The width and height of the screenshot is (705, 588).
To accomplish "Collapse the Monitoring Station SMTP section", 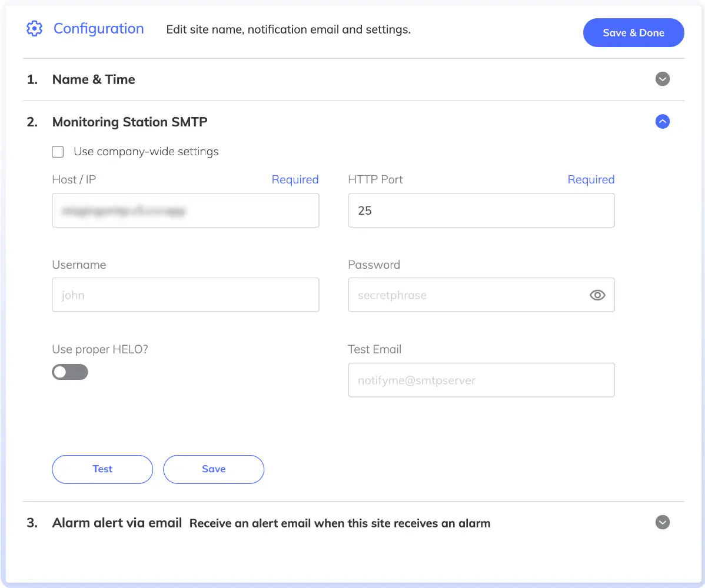I will (662, 121).
